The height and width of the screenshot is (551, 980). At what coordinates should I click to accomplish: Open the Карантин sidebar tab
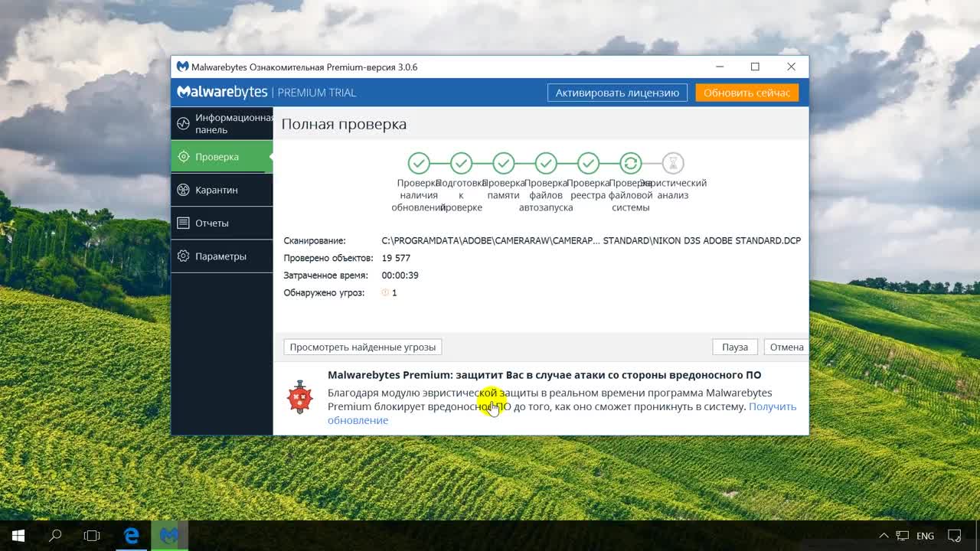222,190
